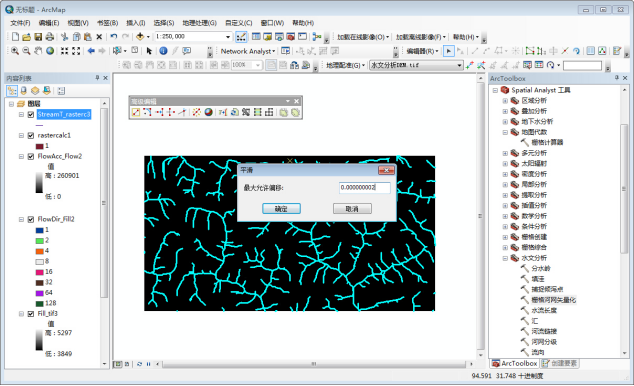Select the 栅格计算器 tool in ArcToolbox
634x386 pixels.
pos(547,142)
